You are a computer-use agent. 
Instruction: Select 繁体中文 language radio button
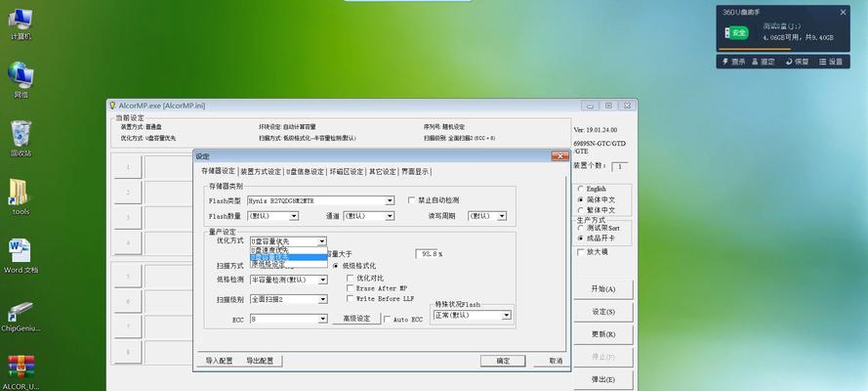coord(580,210)
